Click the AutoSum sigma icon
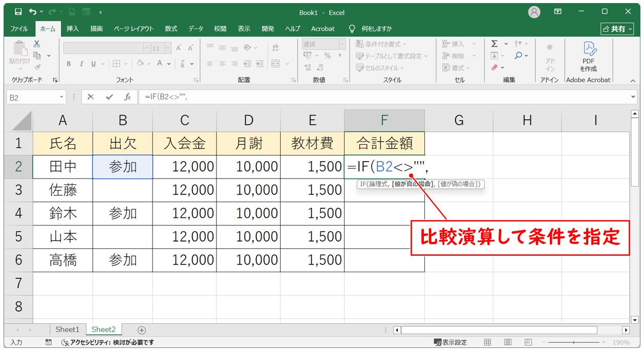 click(x=495, y=44)
